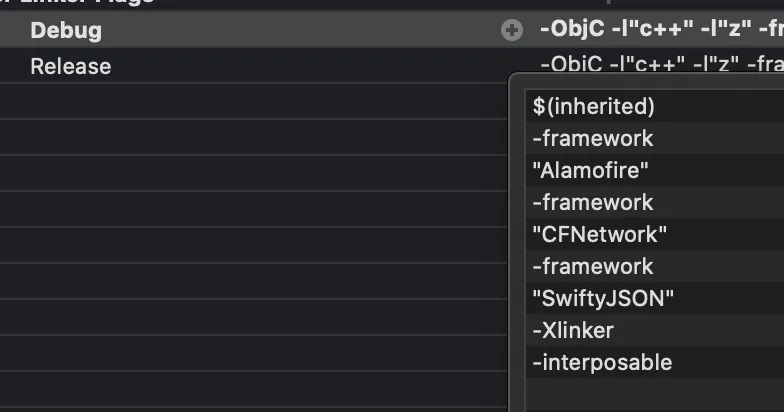Click the plus icon beside Debug
Viewport: 784px width, 412px height.
pos(511,30)
